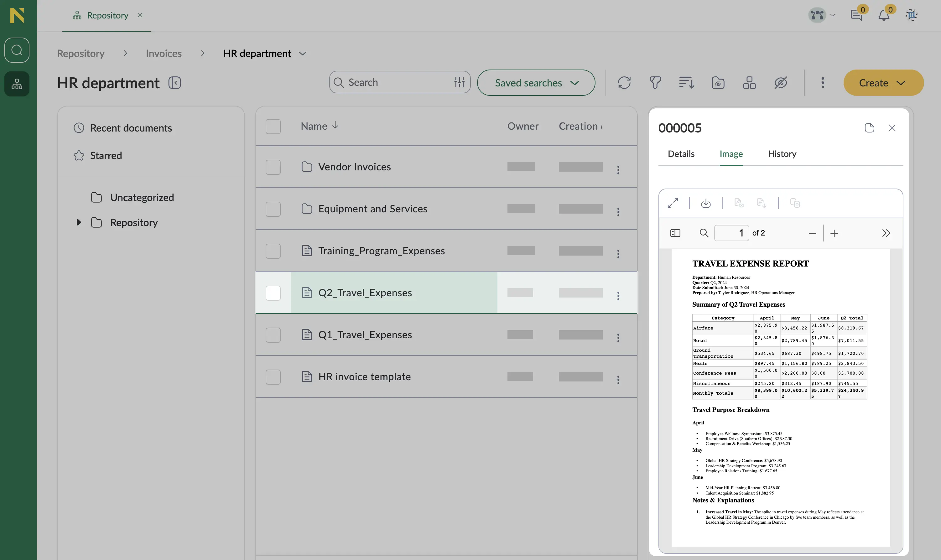The width and height of the screenshot is (941, 560).
Task: Check the Q1_Travel_Expenses checkbox
Action: 273,335
